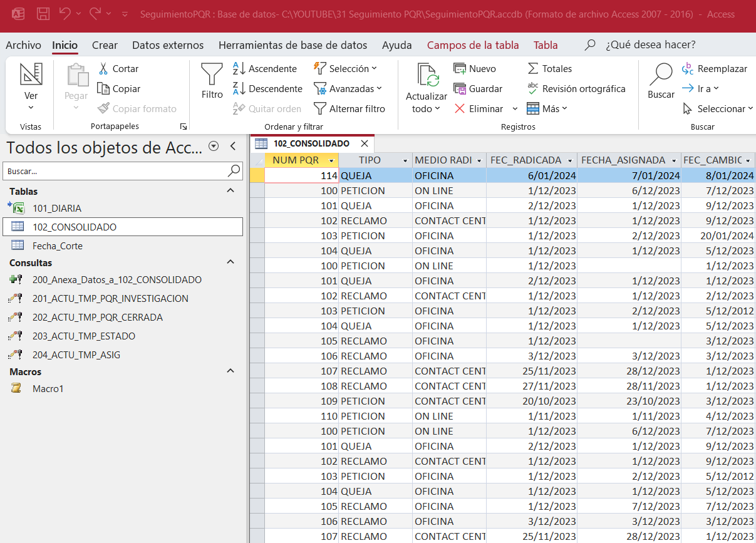Toggle Alternar filtro
Viewport: 756px width, 543px height.
point(350,109)
